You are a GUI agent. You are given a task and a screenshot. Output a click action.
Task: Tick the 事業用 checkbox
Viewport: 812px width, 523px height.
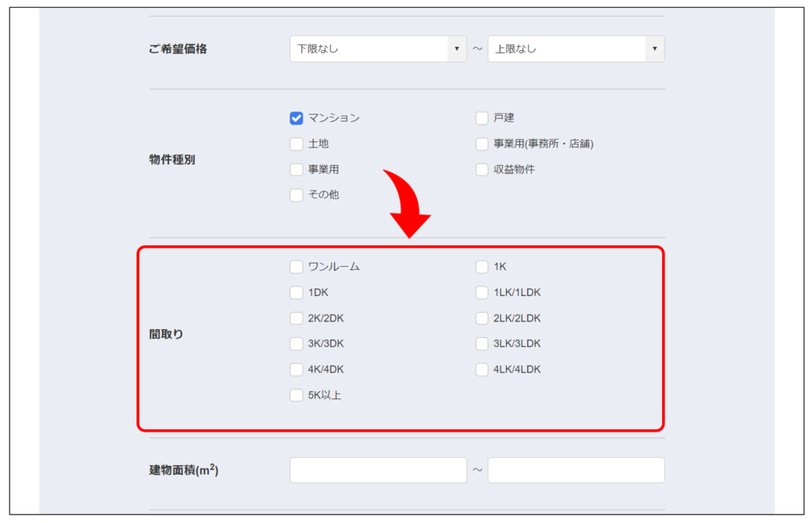point(297,170)
